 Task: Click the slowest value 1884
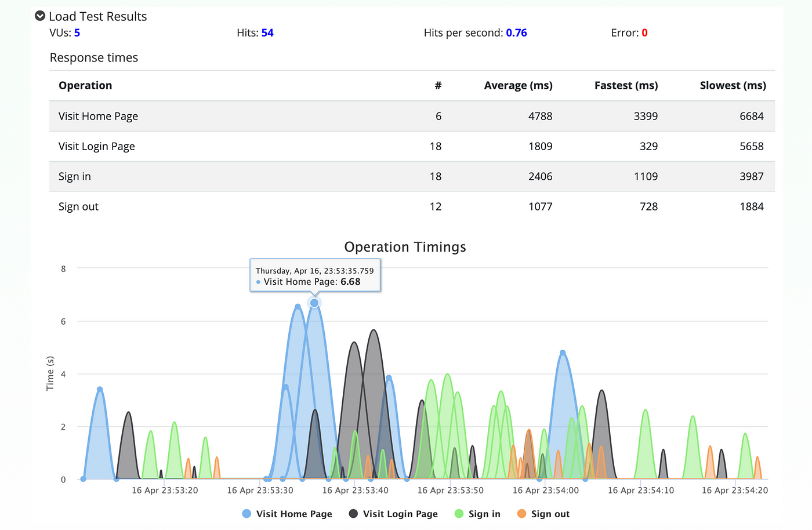[x=752, y=206]
